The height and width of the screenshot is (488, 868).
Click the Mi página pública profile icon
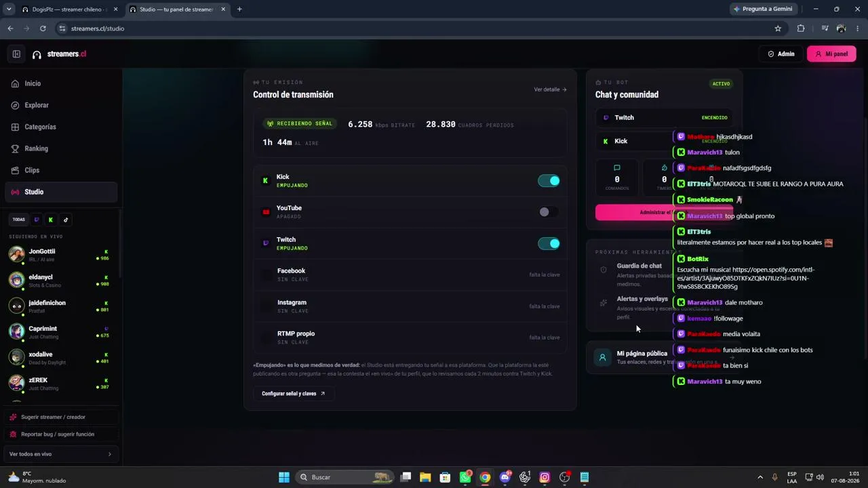[x=602, y=357]
